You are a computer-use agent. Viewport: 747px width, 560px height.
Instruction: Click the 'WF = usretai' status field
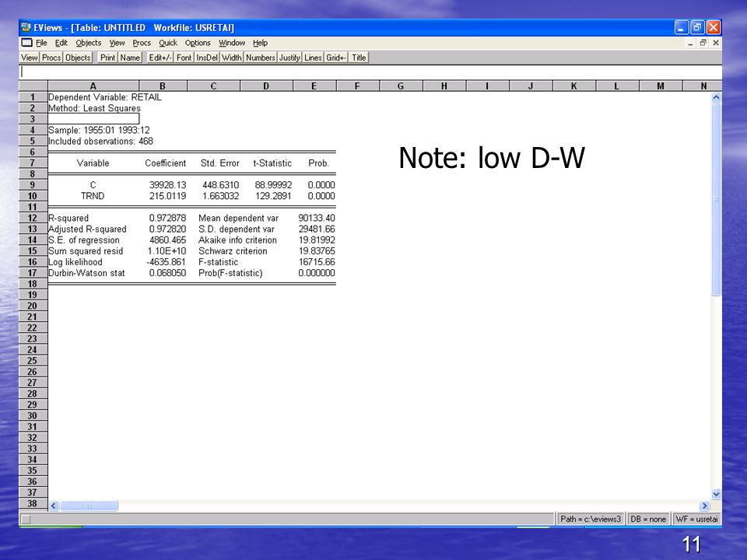(696, 519)
